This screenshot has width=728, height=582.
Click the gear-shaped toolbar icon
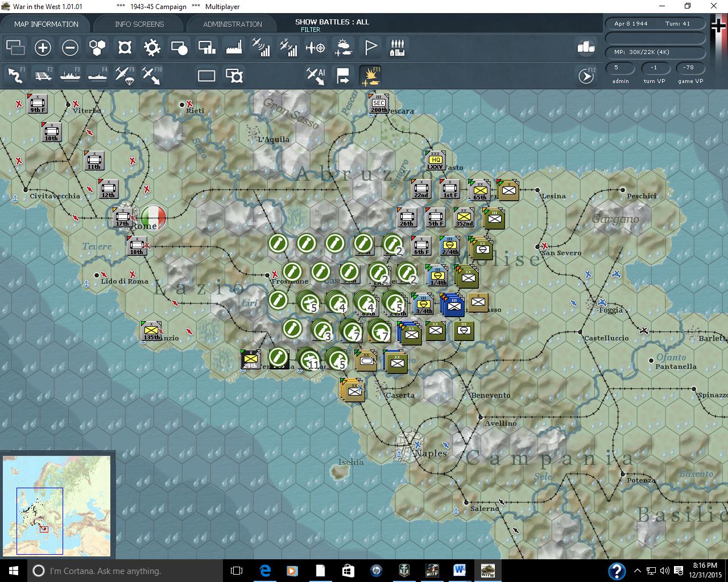[152, 48]
